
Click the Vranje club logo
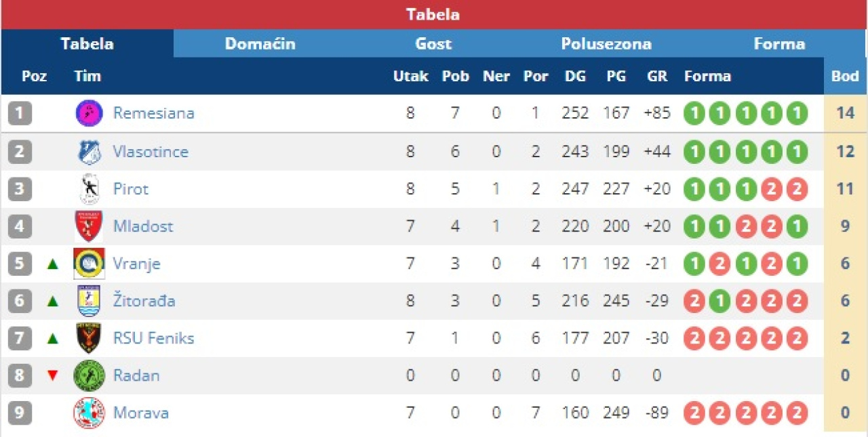tap(89, 264)
